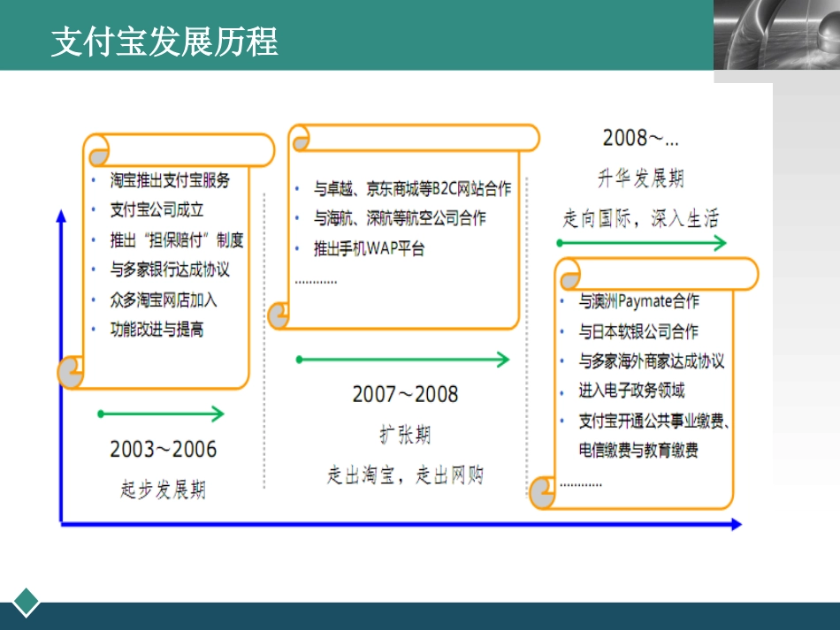Select the slogan 走向国际，深入生活
This screenshot has height=630, width=840.
641,218
